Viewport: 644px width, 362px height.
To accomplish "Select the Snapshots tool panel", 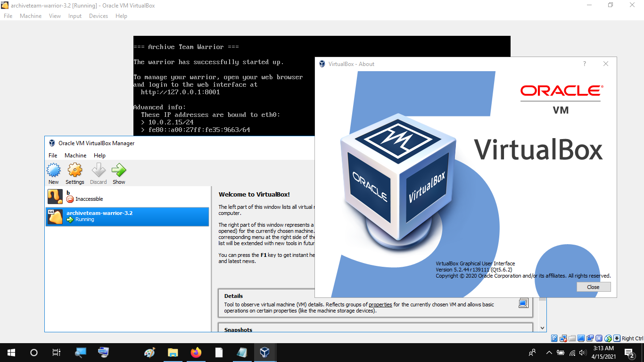I will (x=375, y=328).
